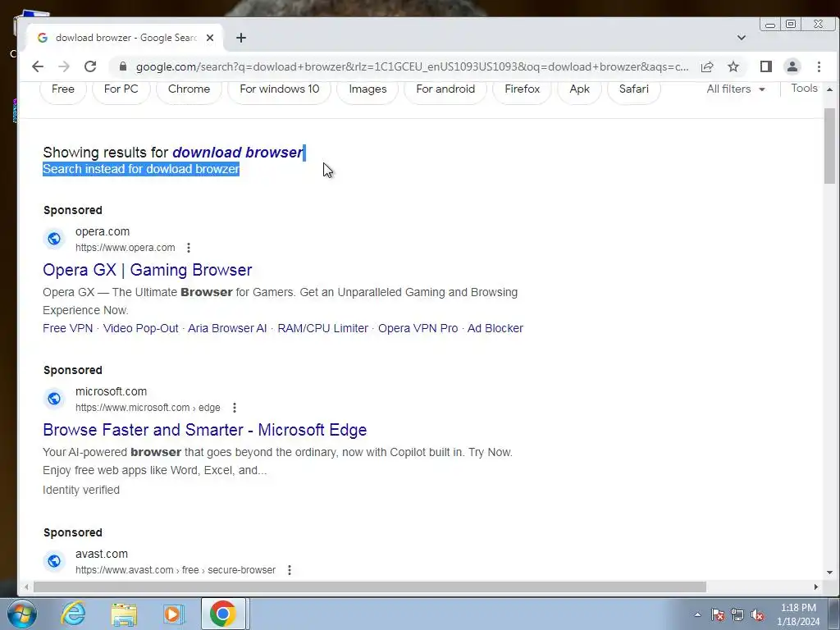Select the For android filter chip
Screen dimensions: 840x630
[445, 89]
